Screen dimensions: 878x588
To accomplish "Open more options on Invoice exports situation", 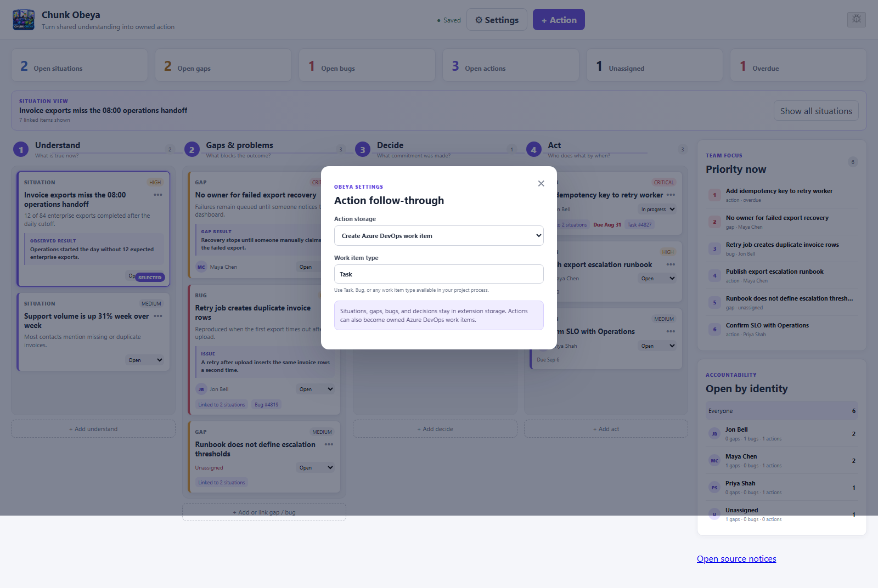I will click(158, 195).
